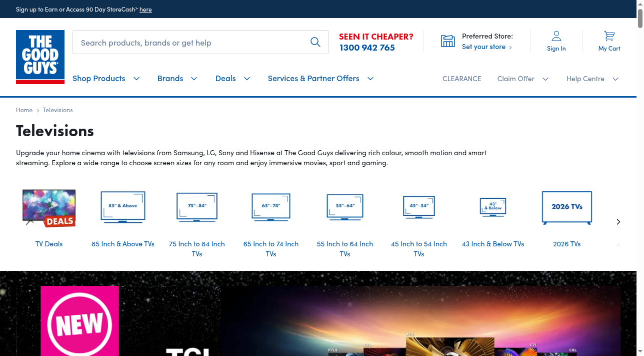Expand the Deals menu
Viewport: 644px width, 356px height.
(x=233, y=78)
